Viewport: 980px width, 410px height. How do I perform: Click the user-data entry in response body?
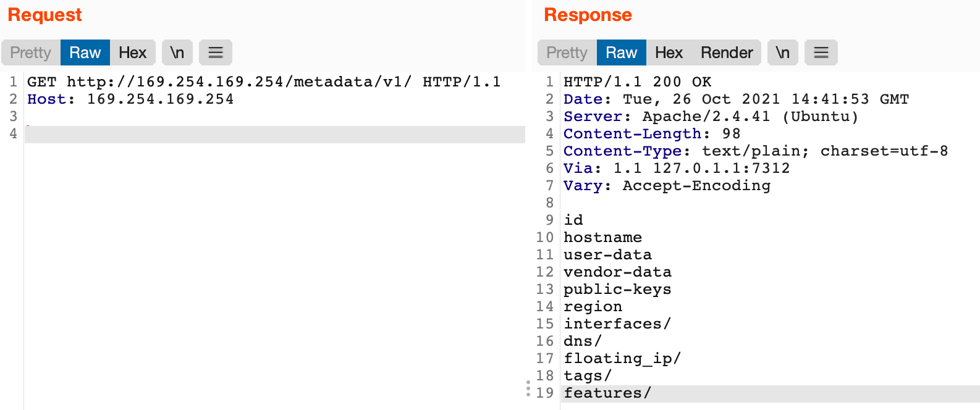pos(607,255)
